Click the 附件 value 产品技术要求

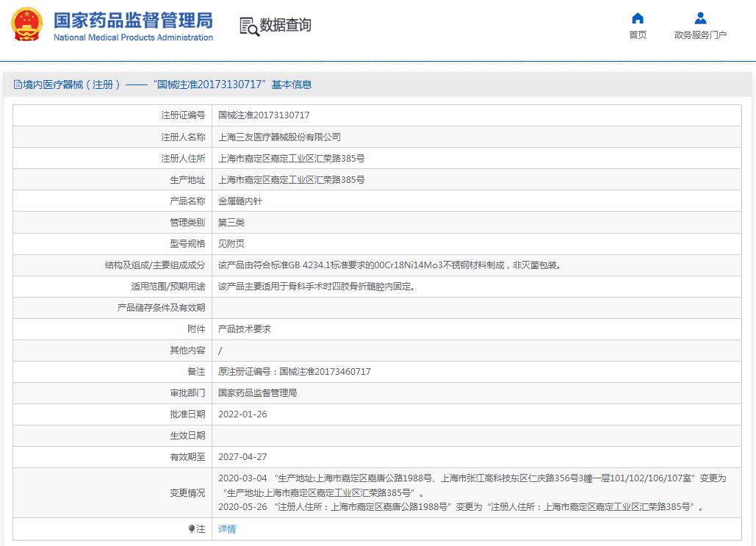[245, 329]
